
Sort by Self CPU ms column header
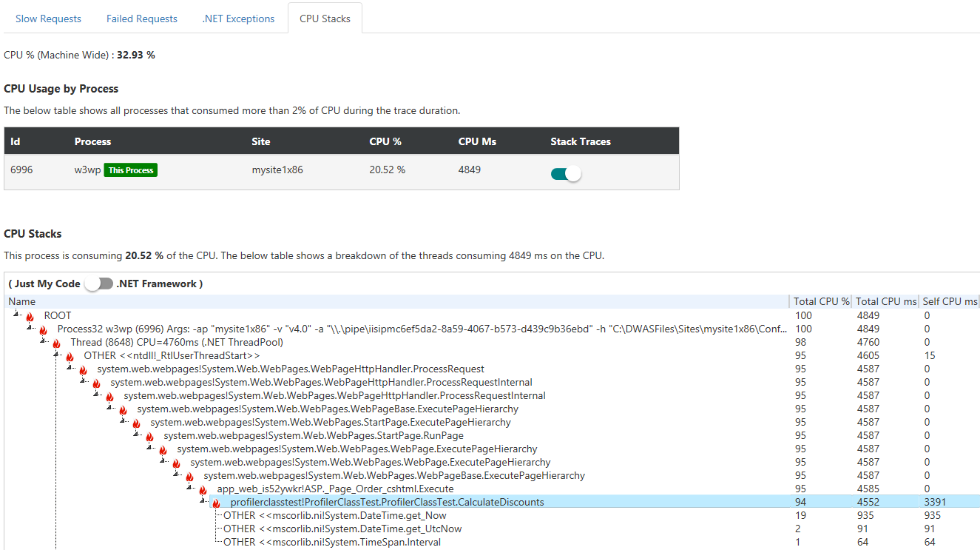pyautogui.click(x=950, y=301)
